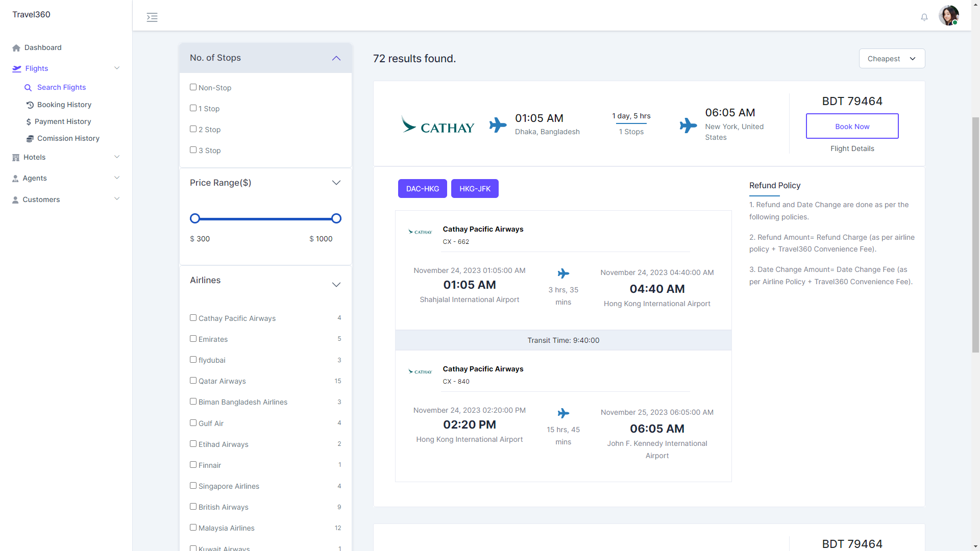Expand the Price Range section chevron
Image resolution: width=980 pixels, height=551 pixels.
[x=336, y=183]
